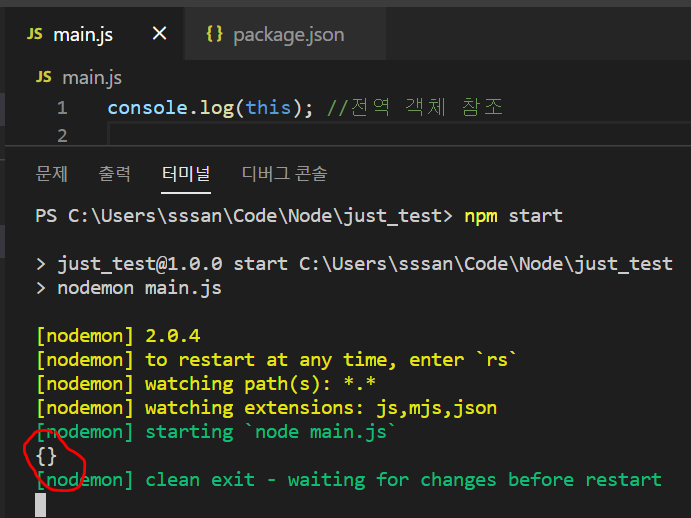
Task: Click line number 1 in the gutter
Action: 62,108
